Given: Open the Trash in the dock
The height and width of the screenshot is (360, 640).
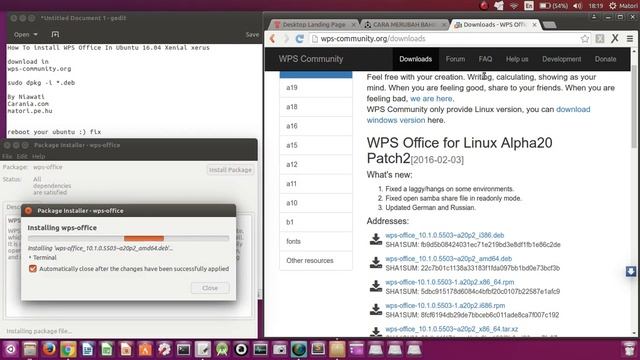Looking at the screenshot, I should point(629,349).
